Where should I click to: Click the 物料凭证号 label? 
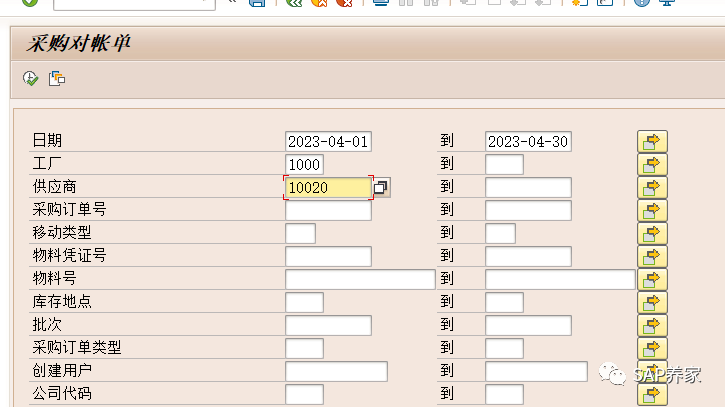click(x=69, y=256)
